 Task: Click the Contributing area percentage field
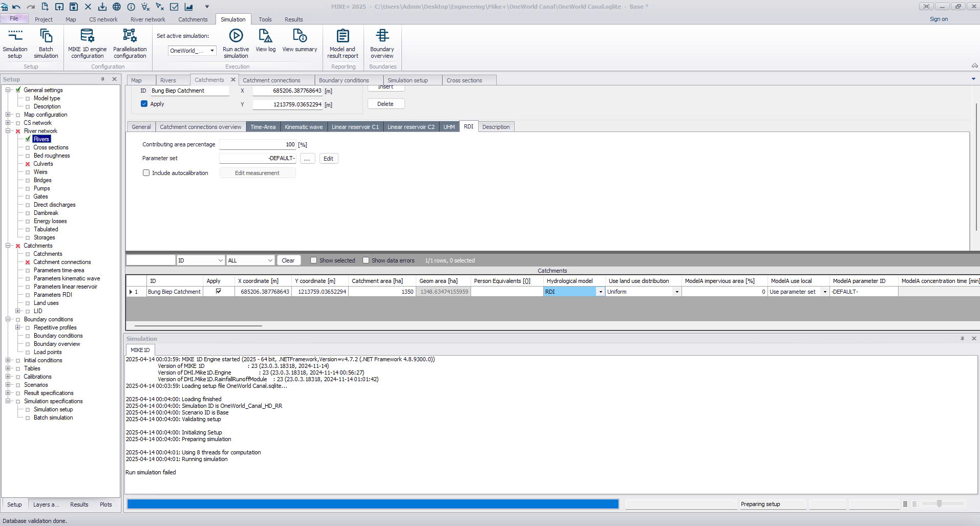258,145
